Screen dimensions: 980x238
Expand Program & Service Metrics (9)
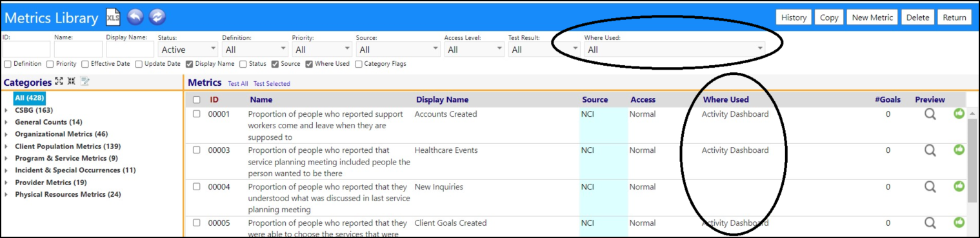6,159
